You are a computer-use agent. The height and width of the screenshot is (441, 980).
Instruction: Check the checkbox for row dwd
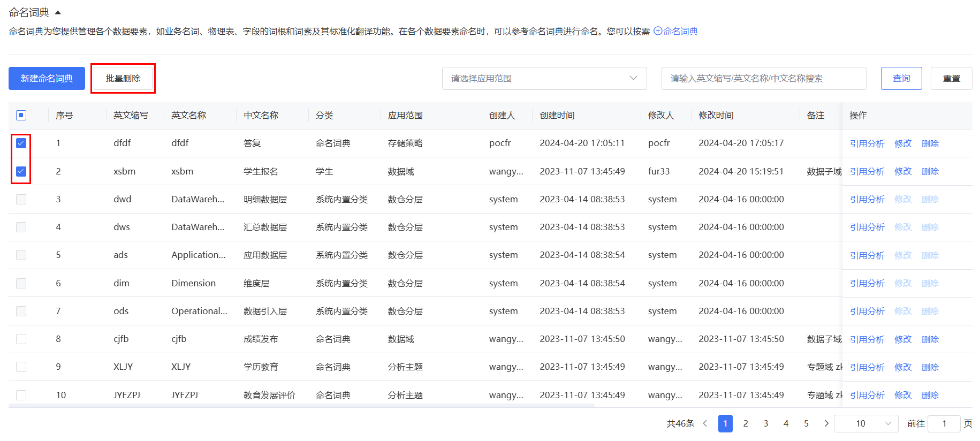click(x=21, y=199)
